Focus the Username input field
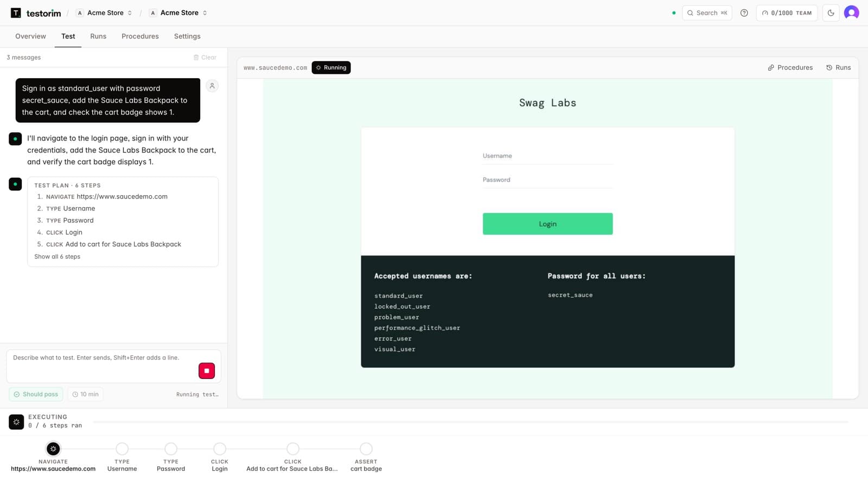 547,156
